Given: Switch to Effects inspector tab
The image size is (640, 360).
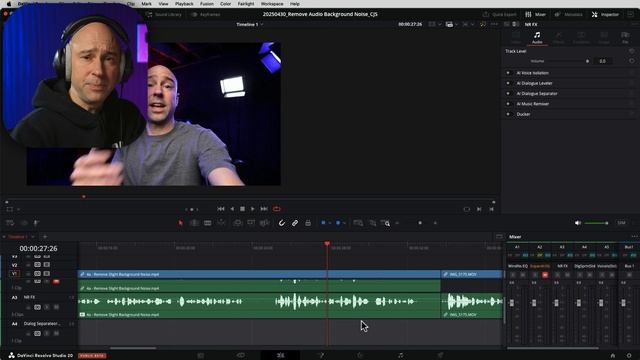Looking at the screenshot, I should [558, 38].
